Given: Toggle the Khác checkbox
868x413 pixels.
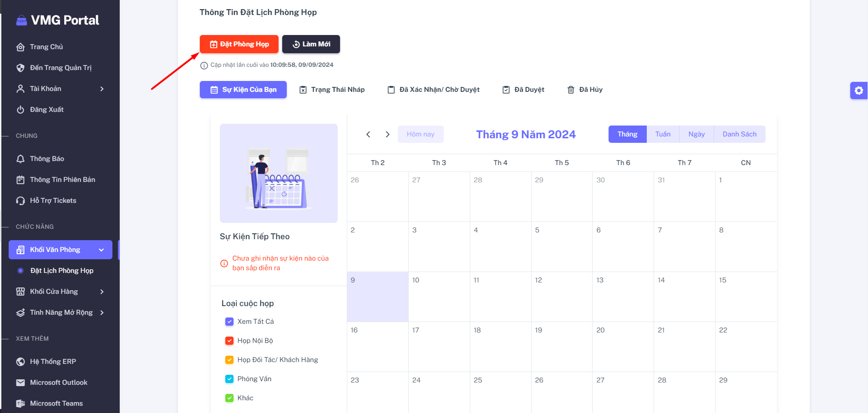Looking at the screenshot, I should [229, 398].
